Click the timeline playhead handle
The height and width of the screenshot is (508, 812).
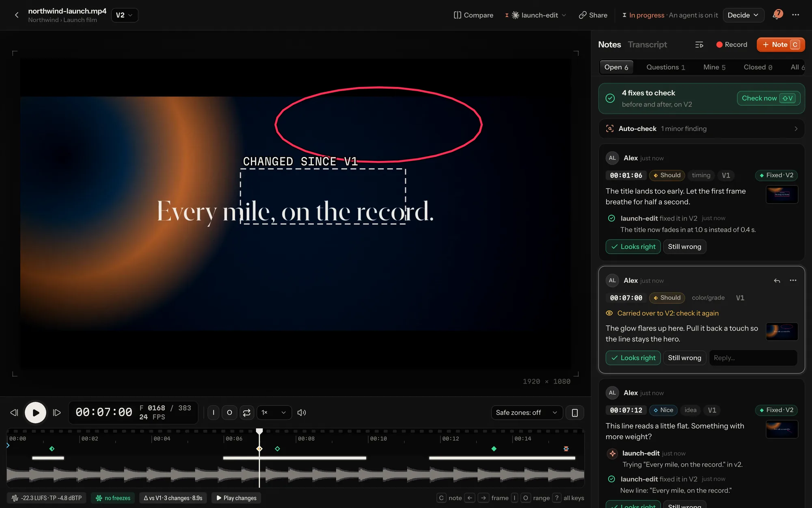[x=259, y=431]
